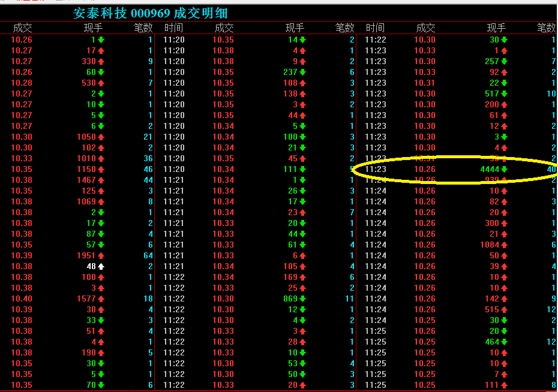Select the volume cell 82
This screenshot has width=558, height=392.
click(x=494, y=201)
